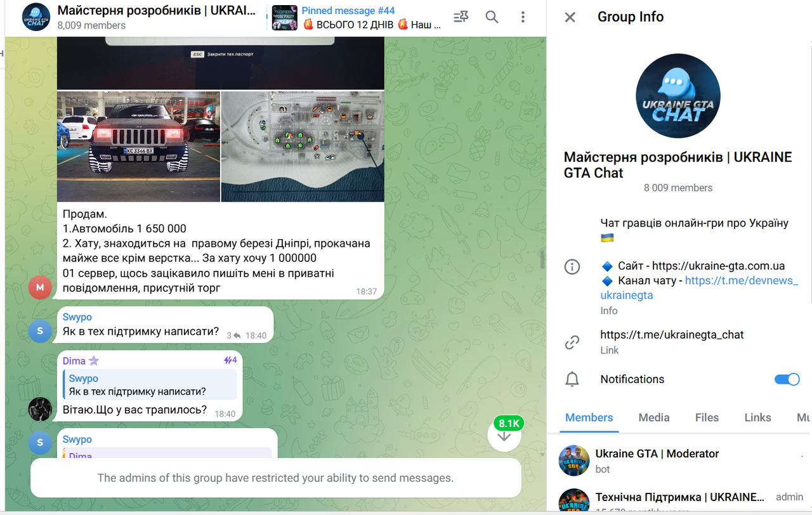Switch to the Media tab
812x515 pixels.
pyautogui.click(x=654, y=417)
